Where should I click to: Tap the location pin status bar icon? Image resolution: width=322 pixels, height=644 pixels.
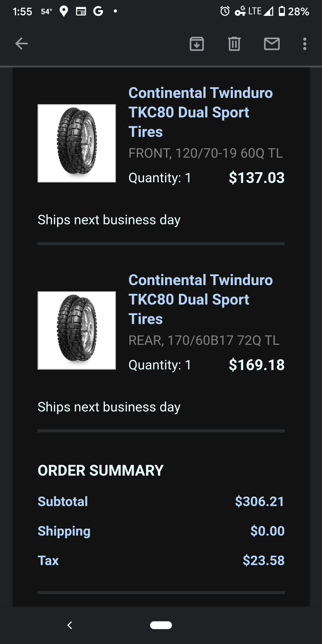(x=64, y=11)
